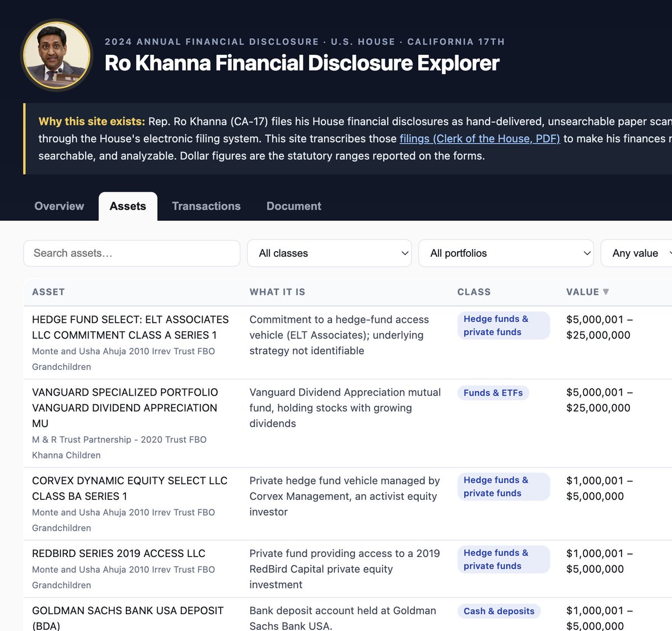The height and width of the screenshot is (631, 672).
Task: Select REDBIRD SERIES 2019 ACCESS LLC asset
Action: pos(119,553)
